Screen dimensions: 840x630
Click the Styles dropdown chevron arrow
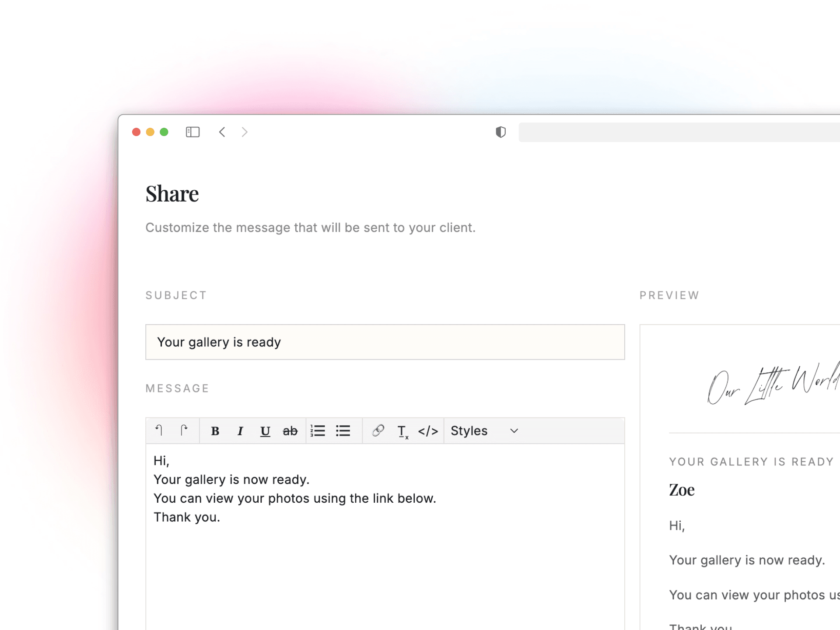coord(514,431)
